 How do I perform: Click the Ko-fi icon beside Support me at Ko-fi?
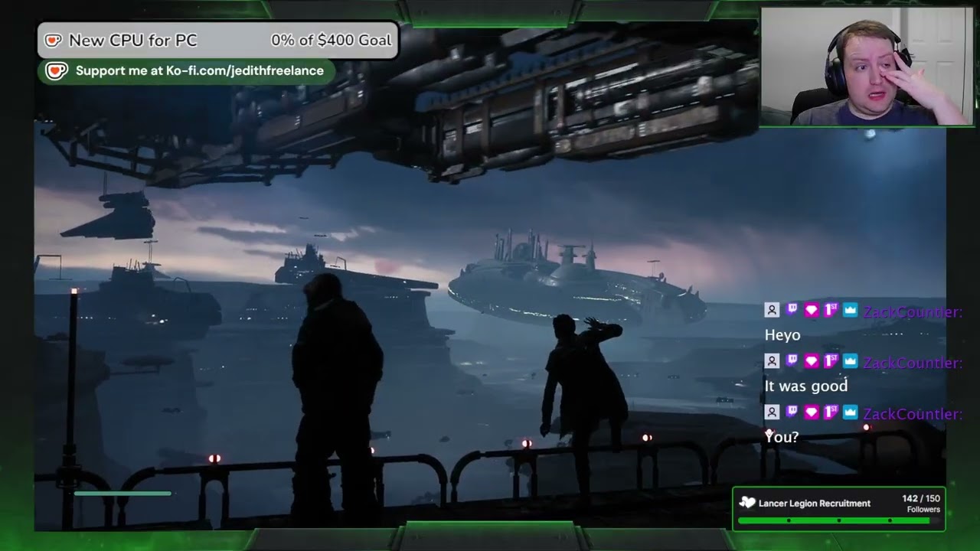[57, 71]
